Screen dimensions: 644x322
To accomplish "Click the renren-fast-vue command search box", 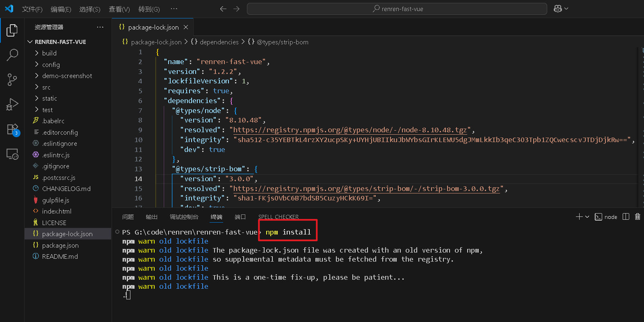I will click(397, 9).
